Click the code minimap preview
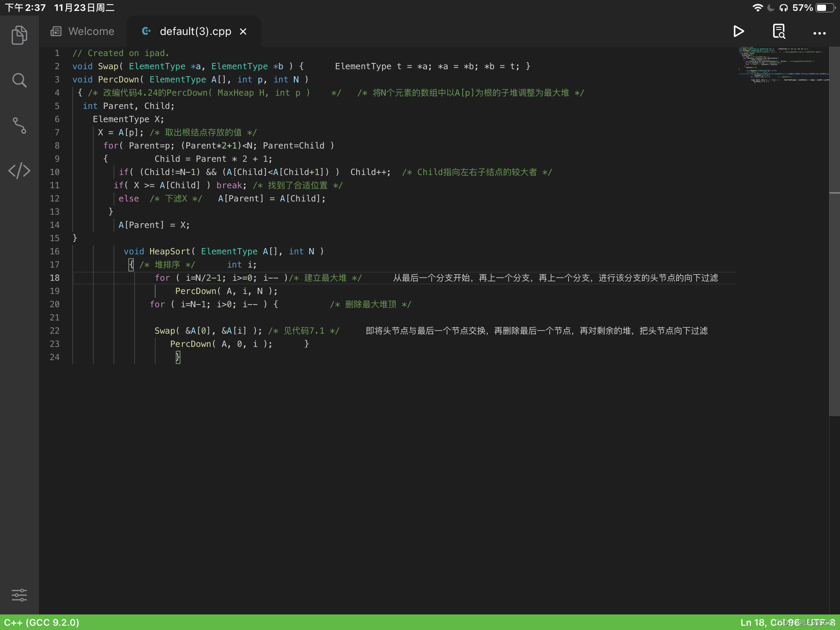This screenshot has height=630, width=840. pos(784,65)
